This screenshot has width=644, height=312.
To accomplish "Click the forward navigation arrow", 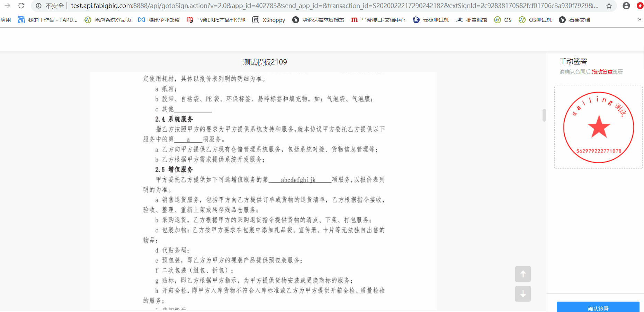I will click(x=8, y=6).
